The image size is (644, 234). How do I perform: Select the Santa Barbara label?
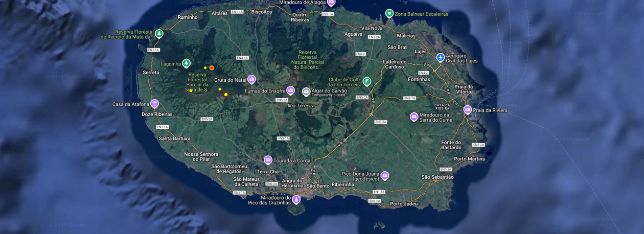point(175,138)
